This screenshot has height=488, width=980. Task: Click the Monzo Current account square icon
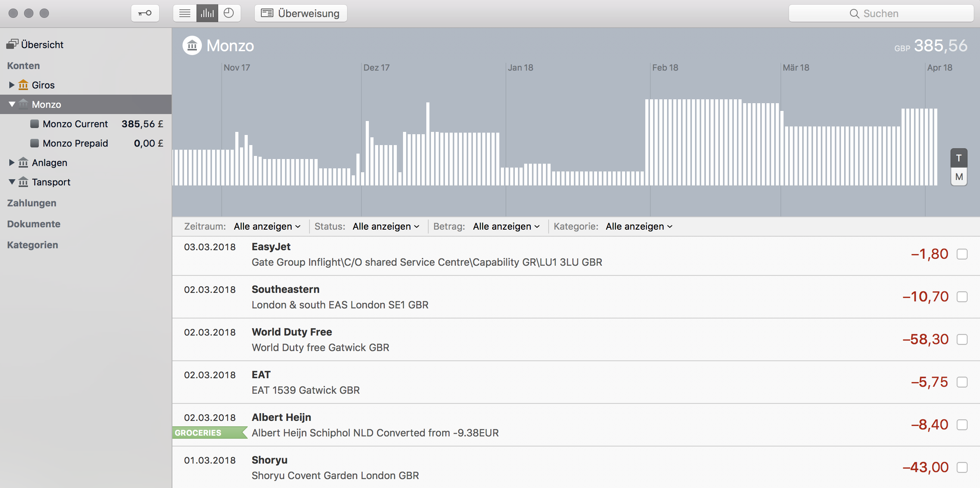point(35,124)
